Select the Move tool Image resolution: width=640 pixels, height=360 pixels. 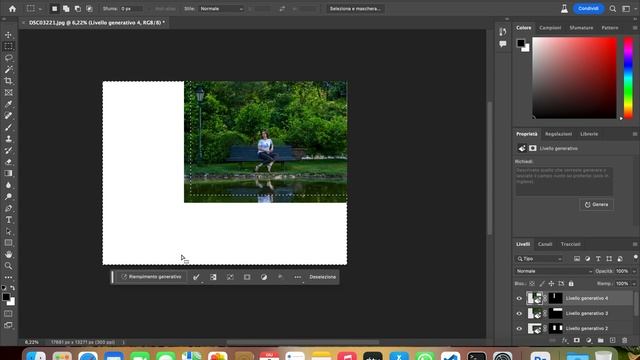[8, 35]
